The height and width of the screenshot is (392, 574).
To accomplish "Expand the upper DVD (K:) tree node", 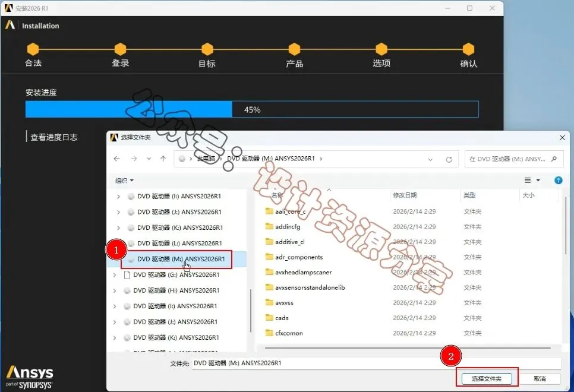I will tap(118, 228).
